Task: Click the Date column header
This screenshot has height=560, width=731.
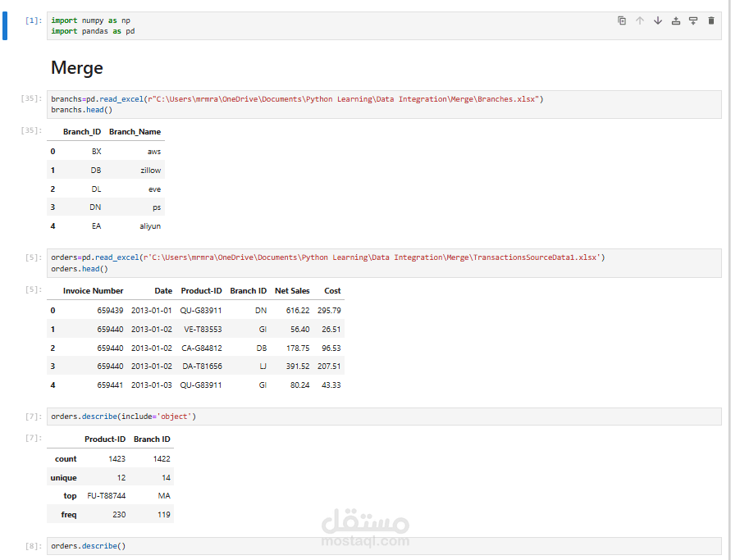Action: coord(163,291)
